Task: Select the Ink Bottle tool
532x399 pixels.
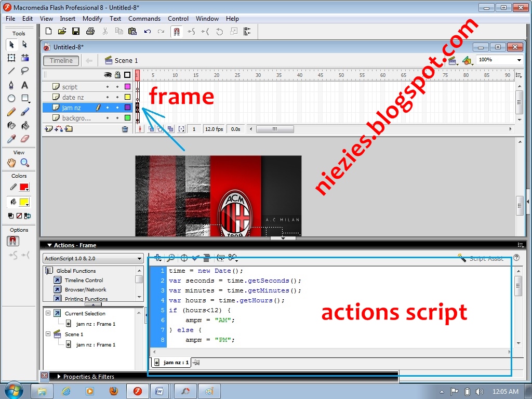Action: click(11, 126)
